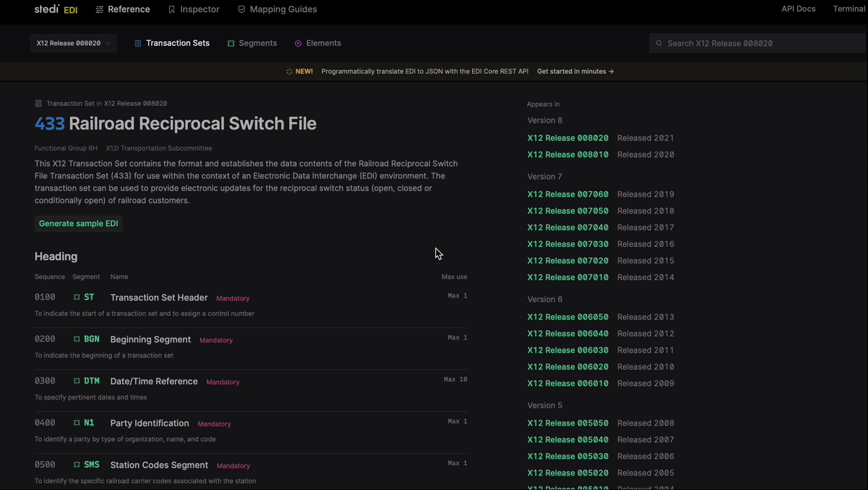Click the Heading section title

coord(56,256)
